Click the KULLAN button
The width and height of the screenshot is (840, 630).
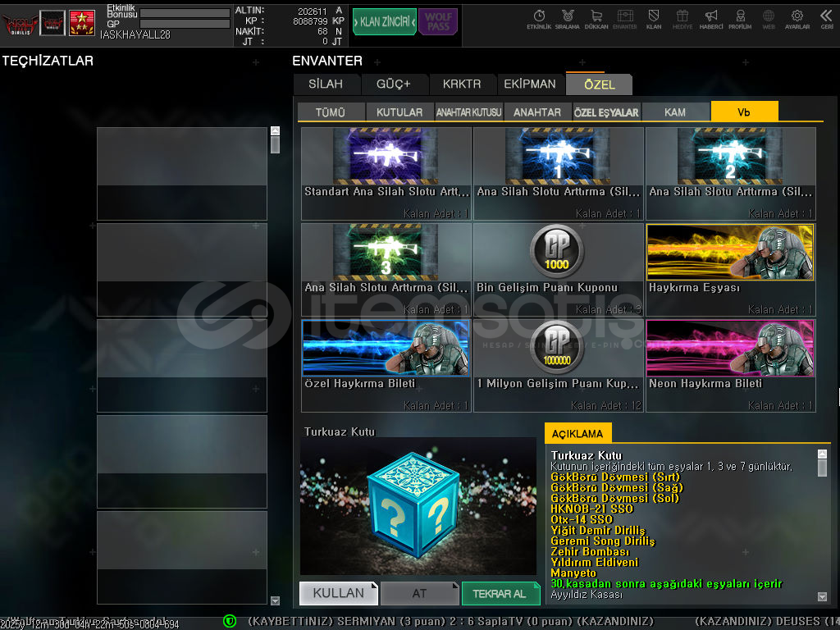pos(338,592)
